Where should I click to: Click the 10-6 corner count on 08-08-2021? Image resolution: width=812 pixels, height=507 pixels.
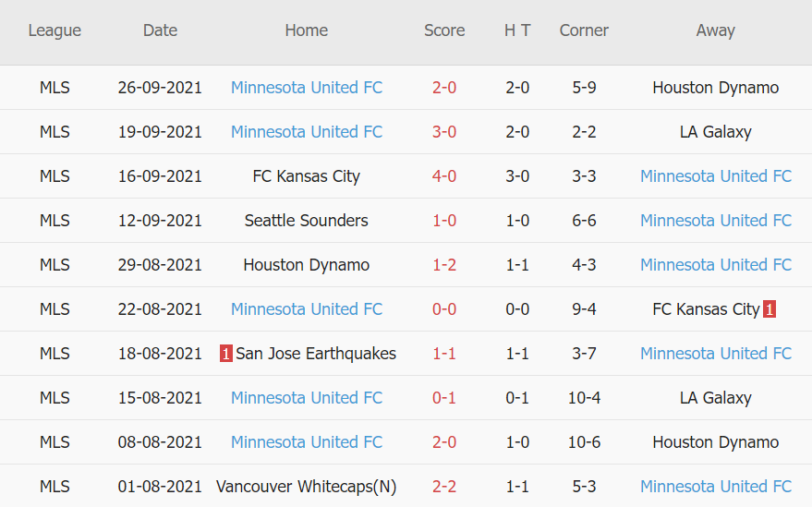pyautogui.click(x=584, y=442)
